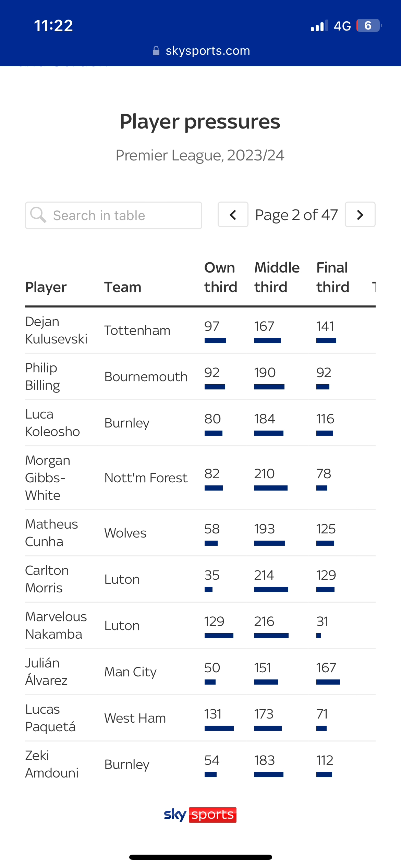Sort table by Final third column

tap(333, 277)
